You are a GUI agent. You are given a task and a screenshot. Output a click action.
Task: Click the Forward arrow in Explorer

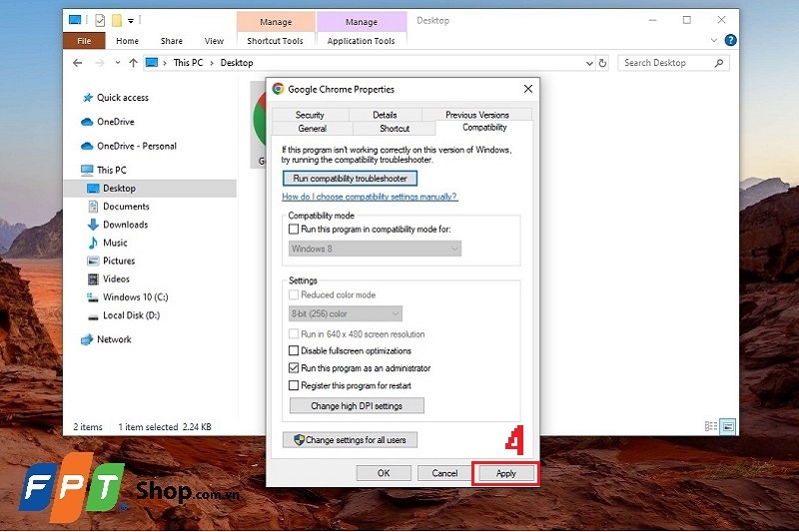pos(100,63)
